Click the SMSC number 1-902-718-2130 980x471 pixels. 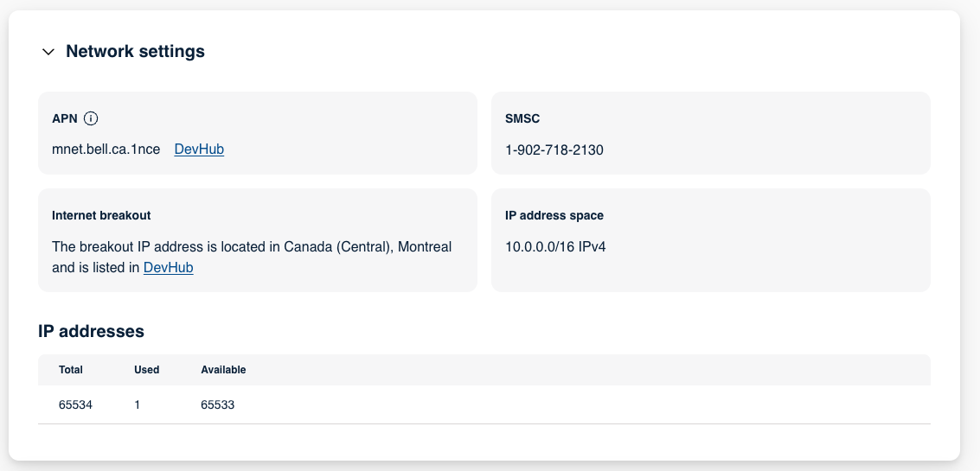(554, 150)
